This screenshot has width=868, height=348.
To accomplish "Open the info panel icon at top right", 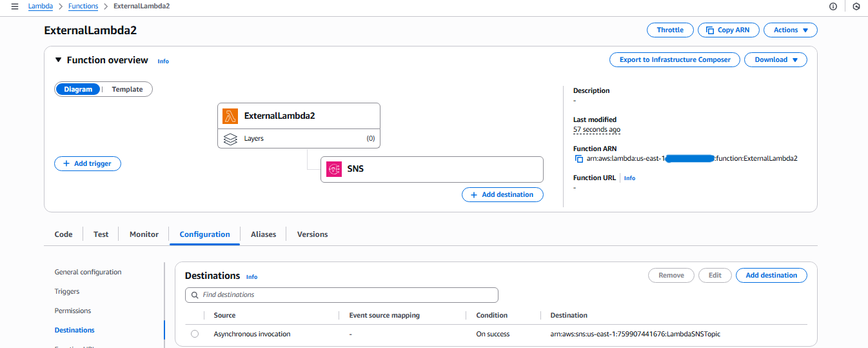I will click(x=833, y=6).
